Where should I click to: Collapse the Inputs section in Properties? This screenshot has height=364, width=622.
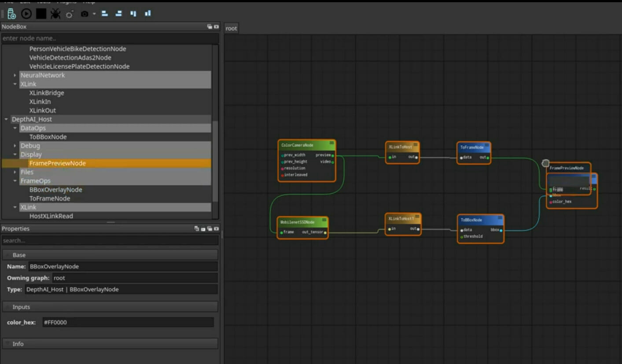[110, 307]
